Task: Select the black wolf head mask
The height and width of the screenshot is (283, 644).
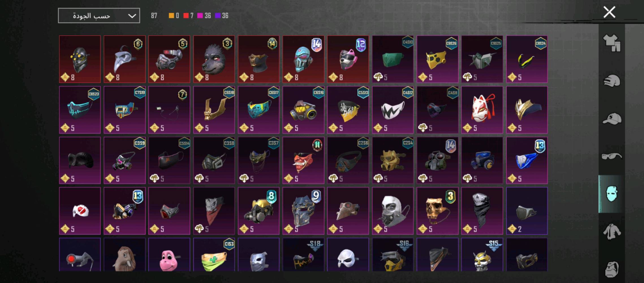Action: [214, 59]
